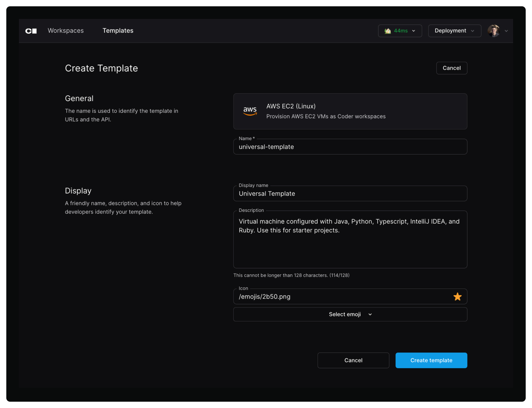Click inside the Name input field
532x408 pixels.
point(350,146)
